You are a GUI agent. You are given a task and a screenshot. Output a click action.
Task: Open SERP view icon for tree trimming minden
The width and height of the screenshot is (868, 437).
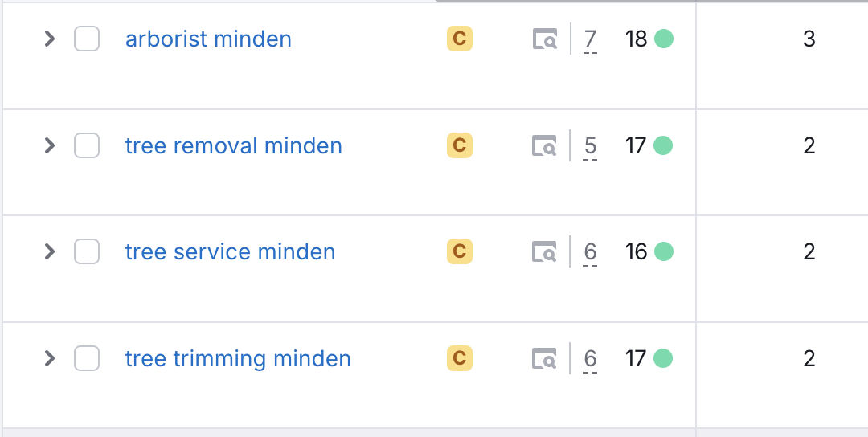545,358
